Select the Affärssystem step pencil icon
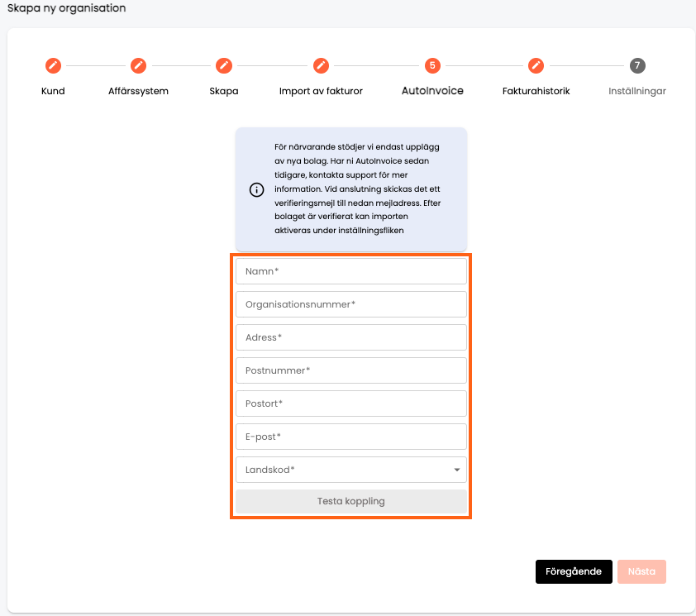The image size is (696, 616). (139, 65)
